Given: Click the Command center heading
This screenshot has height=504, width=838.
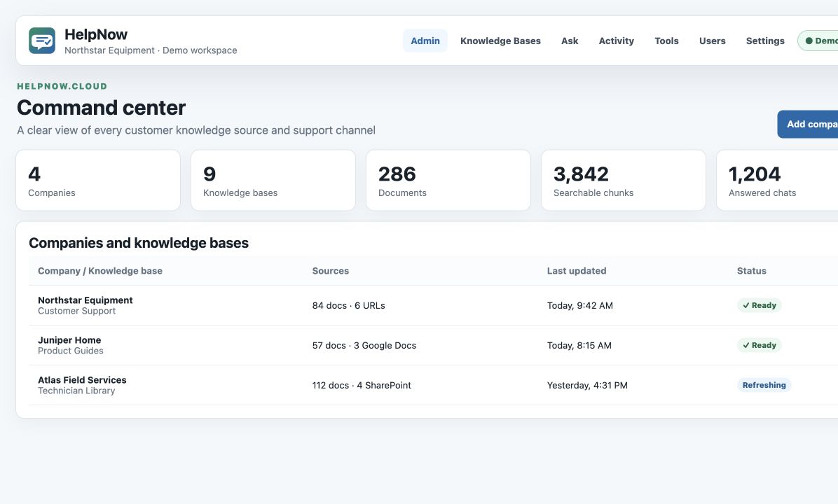Looking at the screenshot, I should coord(102,108).
